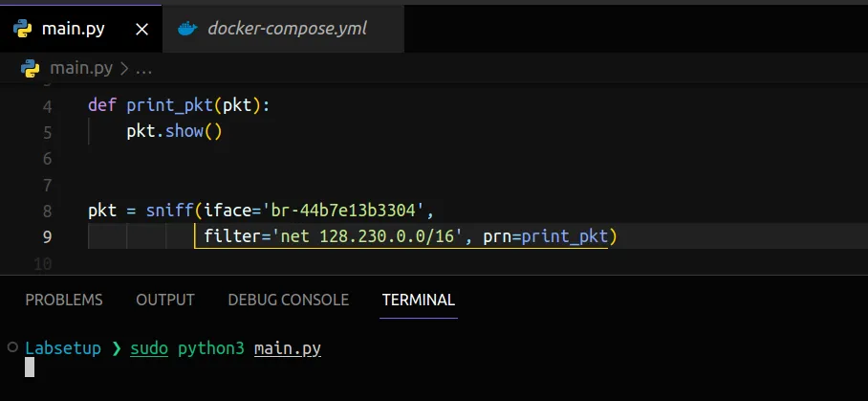Close the main.py editor tab
The height and width of the screenshot is (401, 868).
coord(142,29)
